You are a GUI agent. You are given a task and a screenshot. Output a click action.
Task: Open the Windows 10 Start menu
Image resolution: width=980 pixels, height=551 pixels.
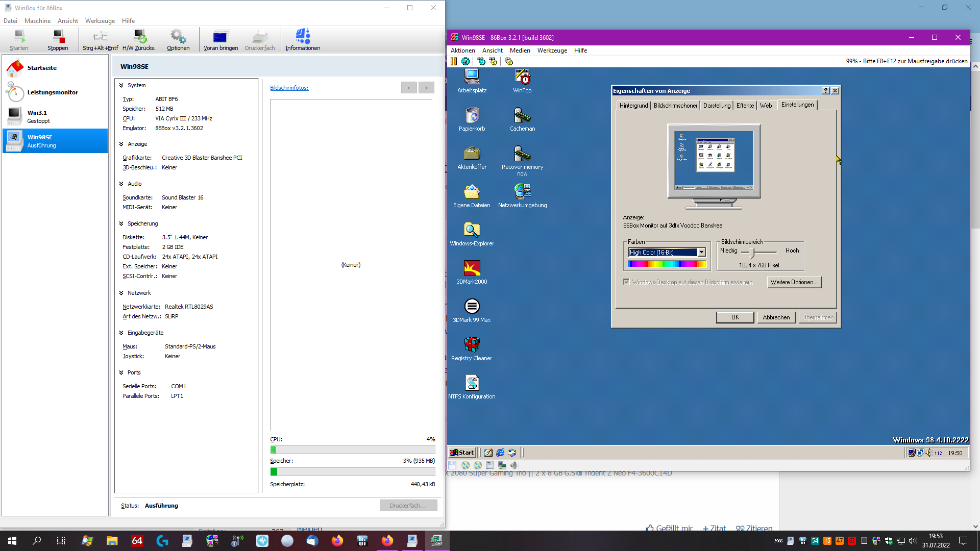click(12, 541)
